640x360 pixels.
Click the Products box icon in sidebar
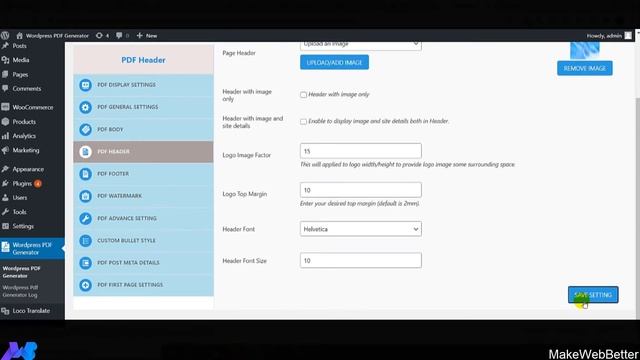(5, 122)
